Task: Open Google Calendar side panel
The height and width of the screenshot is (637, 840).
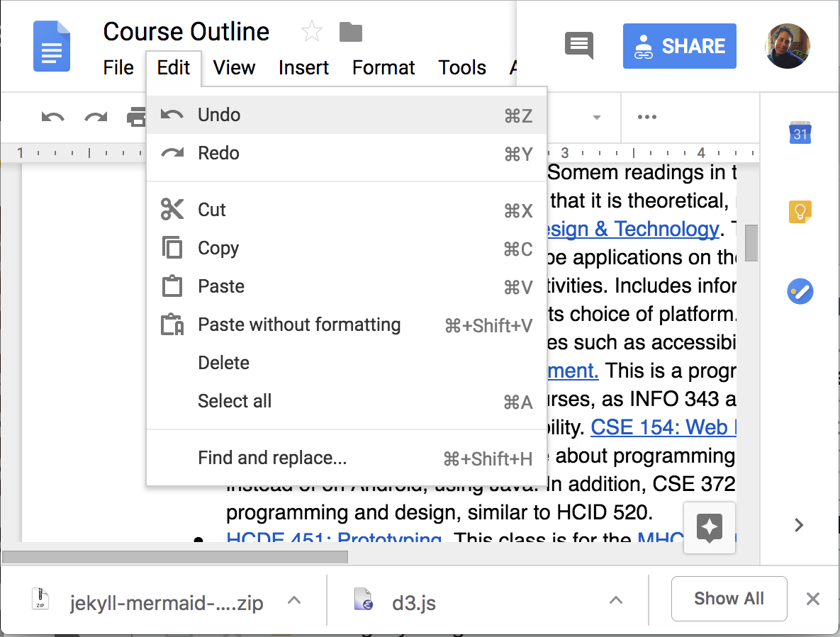Action: [800, 133]
